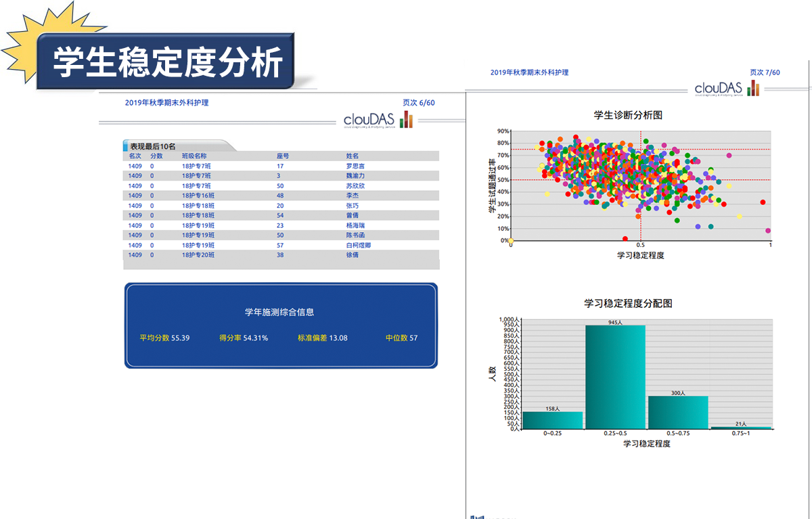Viewport: 812px width, 519px height.
Task: Select the row for student 白柯煜卿
Action: [x=281, y=245]
